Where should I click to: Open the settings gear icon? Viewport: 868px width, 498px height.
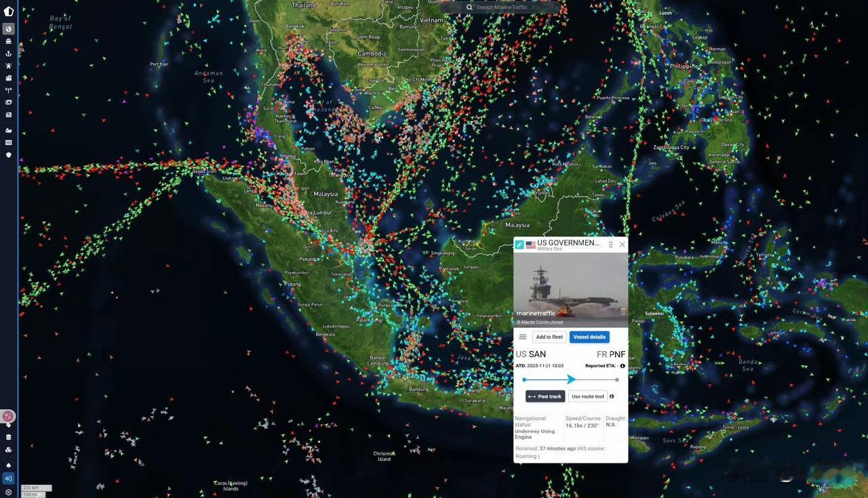click(9, 492)
